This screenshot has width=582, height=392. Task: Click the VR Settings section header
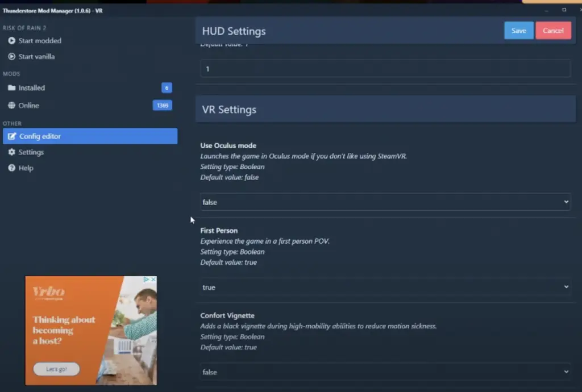[x=385, y=109]
